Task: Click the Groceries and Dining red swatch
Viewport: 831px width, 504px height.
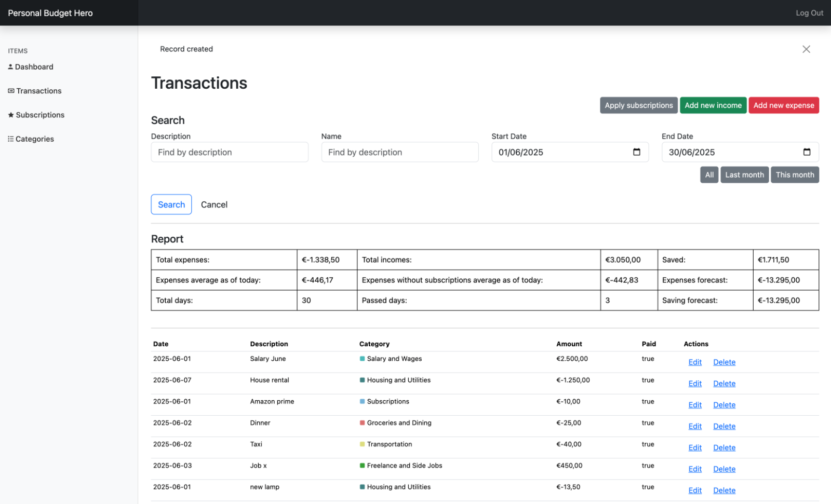Action: tap(362, 423)
